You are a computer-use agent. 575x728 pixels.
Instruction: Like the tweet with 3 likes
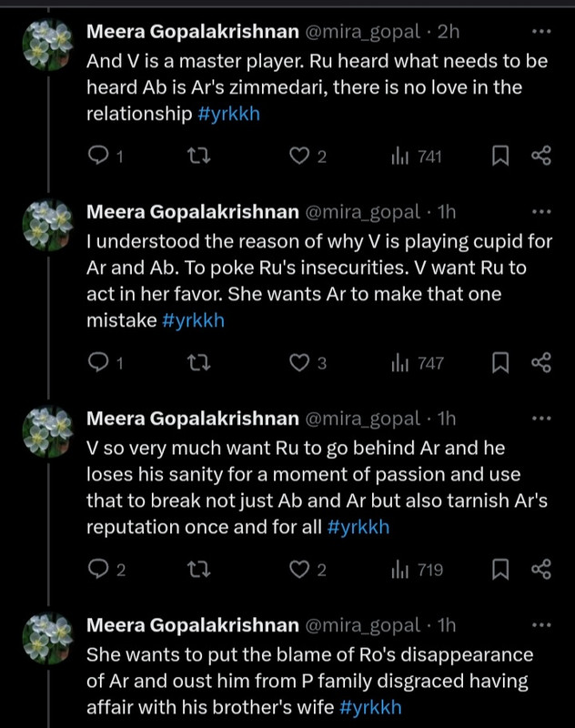click(300, 363)
